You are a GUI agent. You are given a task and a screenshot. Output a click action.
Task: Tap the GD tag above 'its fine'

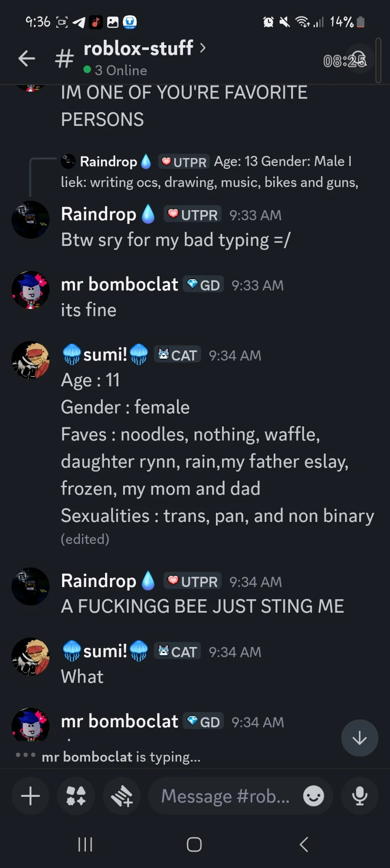click(203, 285)
